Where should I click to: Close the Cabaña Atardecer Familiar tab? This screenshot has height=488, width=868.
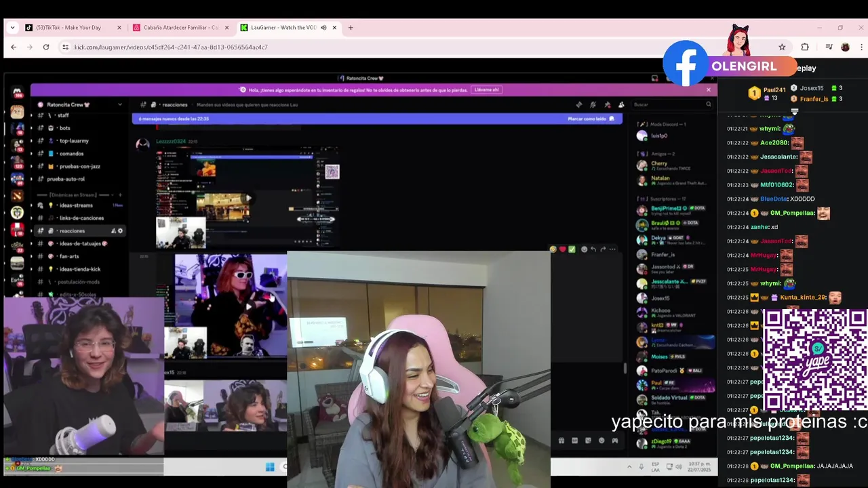coord(226,28)
